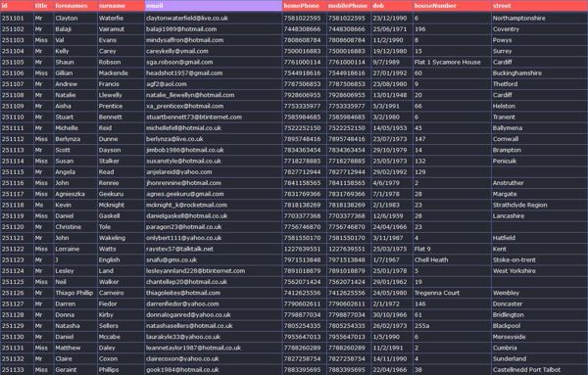This screenshot has height=375, width=588.
Task: Click email cell snafu@gmx.co.uk
Action: pyautogui.click(x=213, y=259)
